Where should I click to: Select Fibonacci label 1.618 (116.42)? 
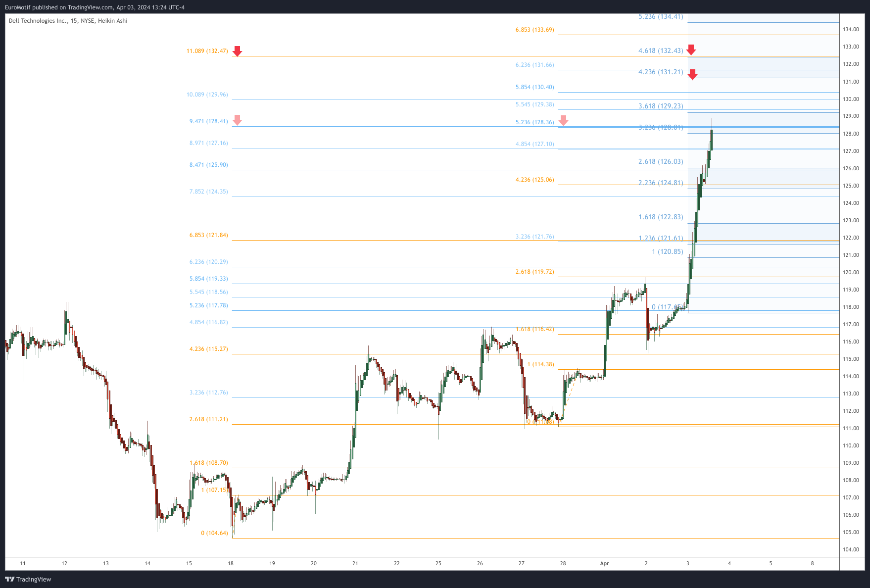pos(535,329)
